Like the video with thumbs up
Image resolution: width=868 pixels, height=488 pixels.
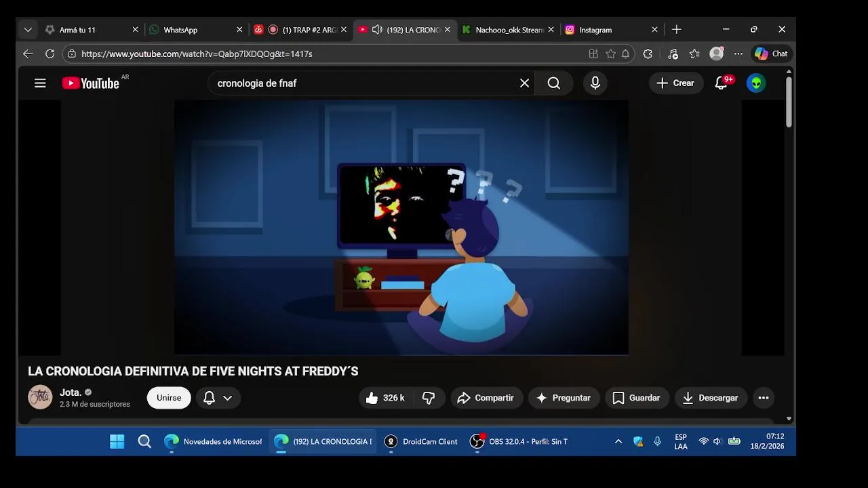[x=385, y=398]
